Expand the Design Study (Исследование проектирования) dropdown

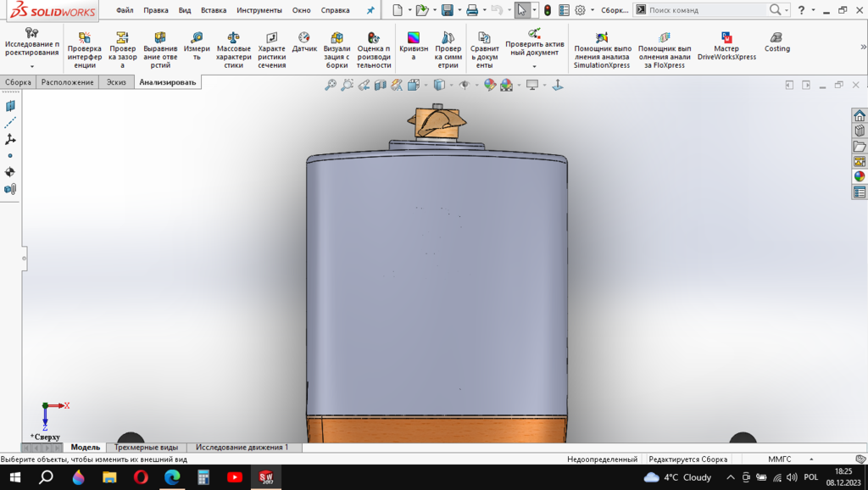click(32, 66)
